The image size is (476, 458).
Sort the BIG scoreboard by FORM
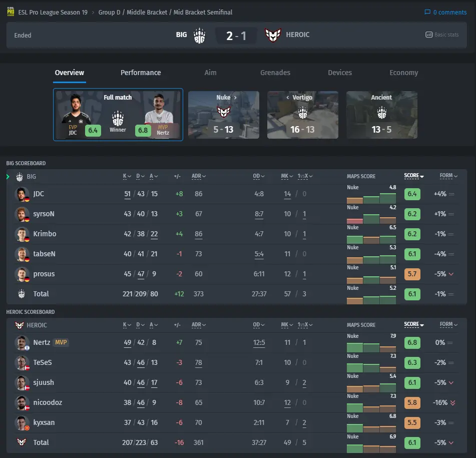[x=448, y=176]
